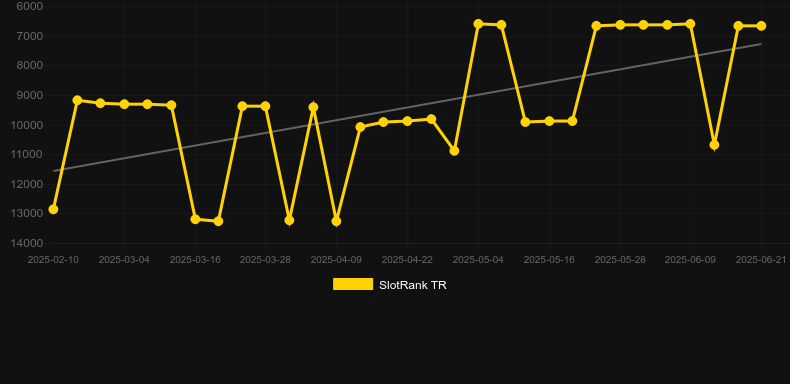This screenshot has height=384, width=790.
Task: Click the yellow SlotRank TR legend swatch
Action: click(353, 284)
